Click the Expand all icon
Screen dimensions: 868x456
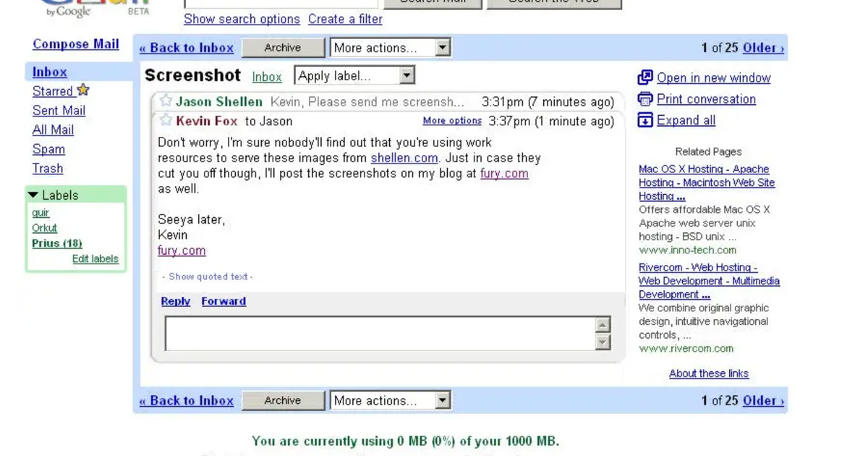tap(645, 120)
